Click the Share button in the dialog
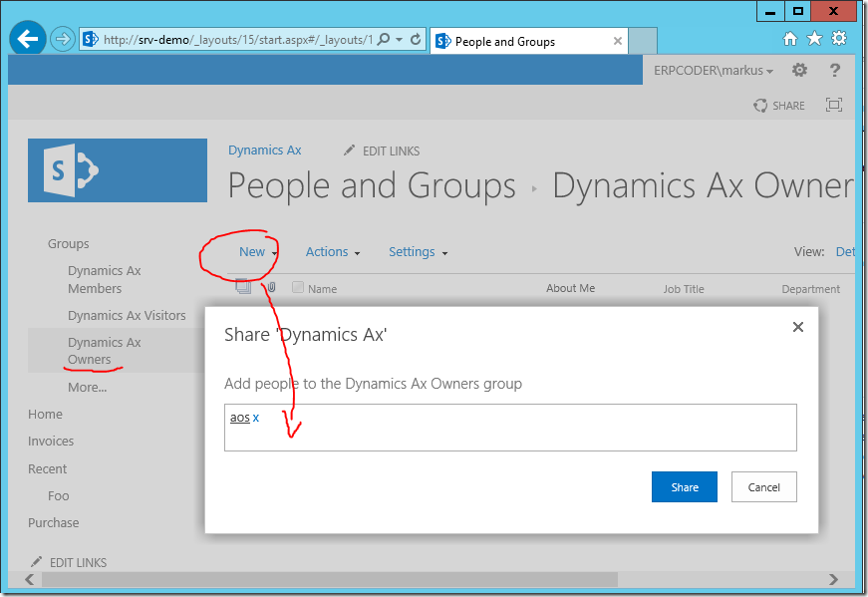This screenshot has width=868, height=597. tap(684, 486)
